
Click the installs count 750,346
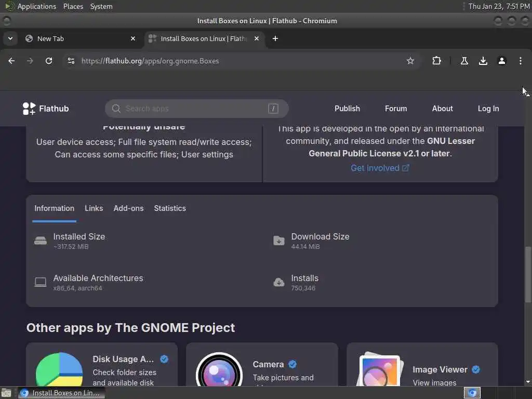303,288
